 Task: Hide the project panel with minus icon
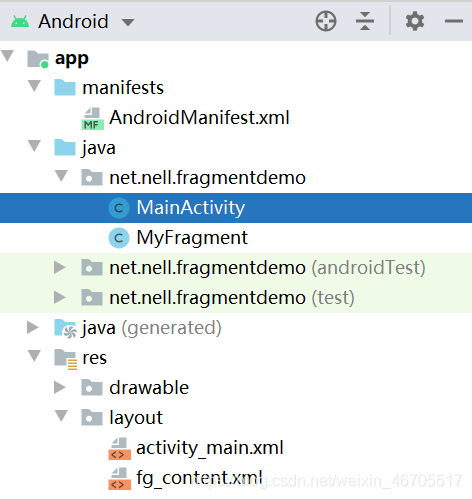click(454, 21)
